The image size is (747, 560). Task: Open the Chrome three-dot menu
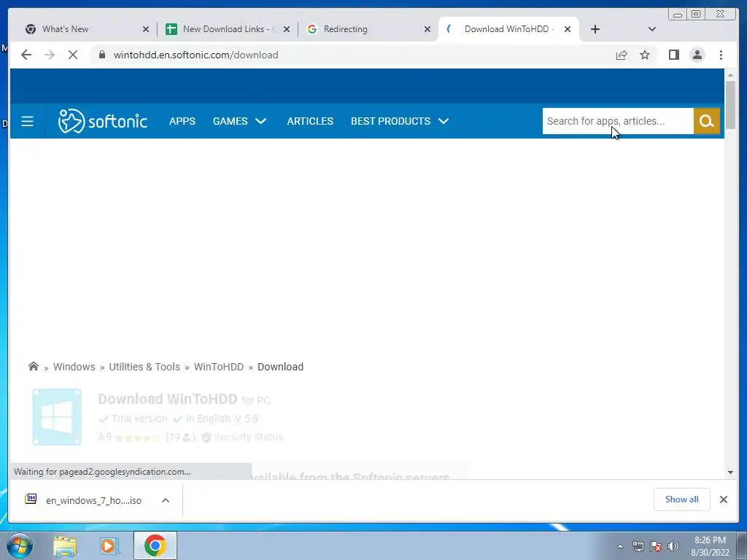pos(721,55)
